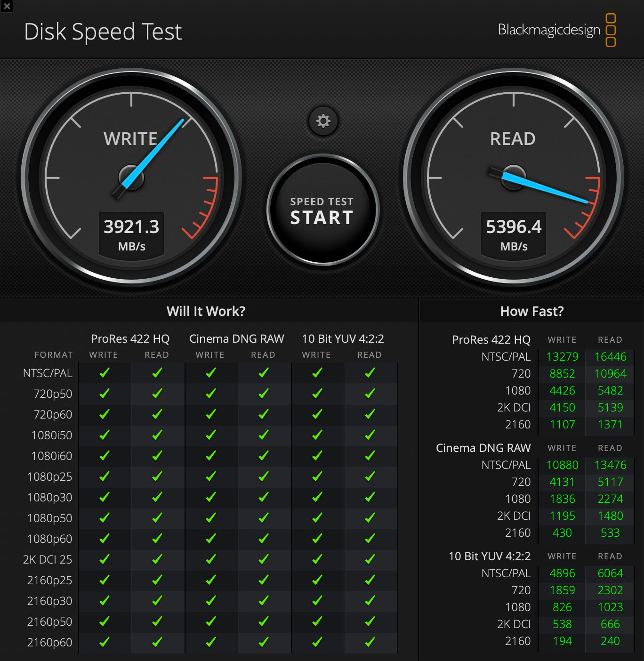Click 10 Bit YUV 1080 read value 1023

click(611, 607)
